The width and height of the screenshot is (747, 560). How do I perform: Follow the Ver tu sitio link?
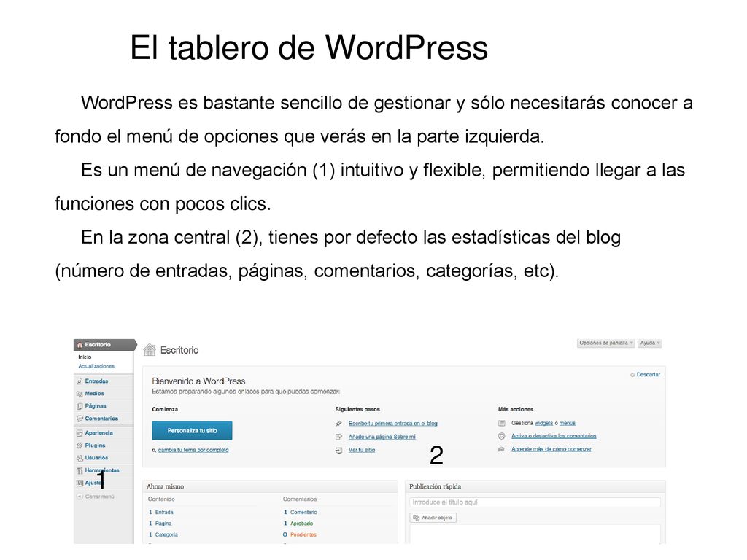coord(362,451)
